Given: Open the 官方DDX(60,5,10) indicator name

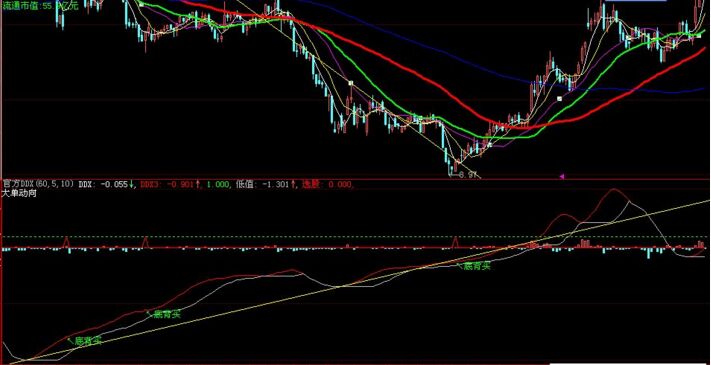Looking at the screenshot, I should click(39, 184).
